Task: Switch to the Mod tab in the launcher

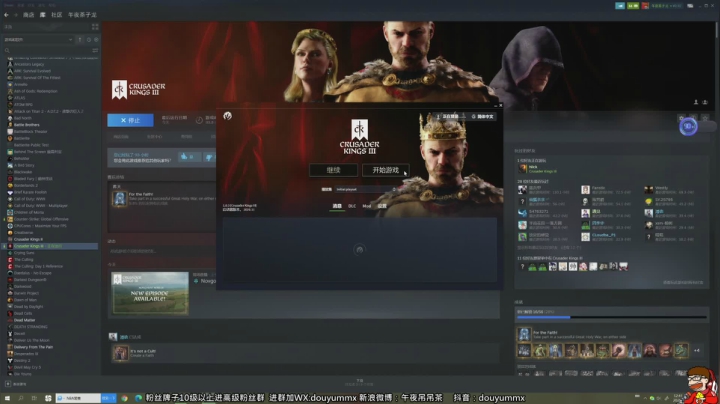Action: click(366, 206)
